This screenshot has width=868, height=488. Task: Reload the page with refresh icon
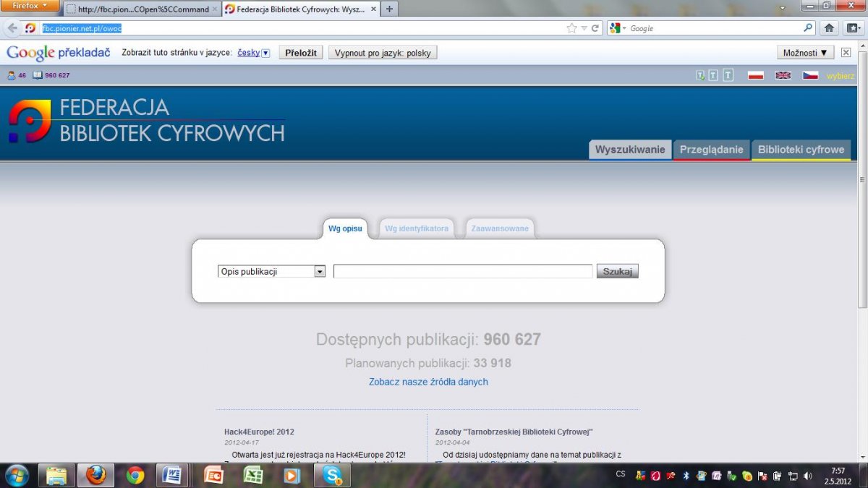coord(595,28)
